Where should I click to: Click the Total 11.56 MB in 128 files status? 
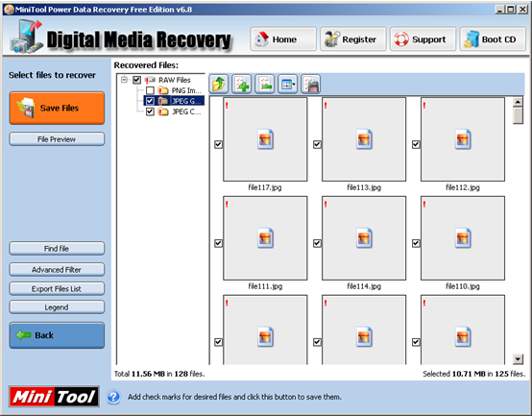(159, 374)
